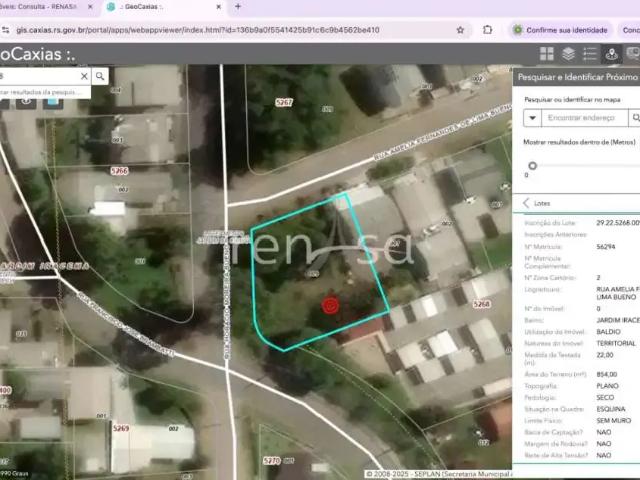Toggle the near-me location search widget icon
The image size is (640, 480).
click(x=611, y=54)
